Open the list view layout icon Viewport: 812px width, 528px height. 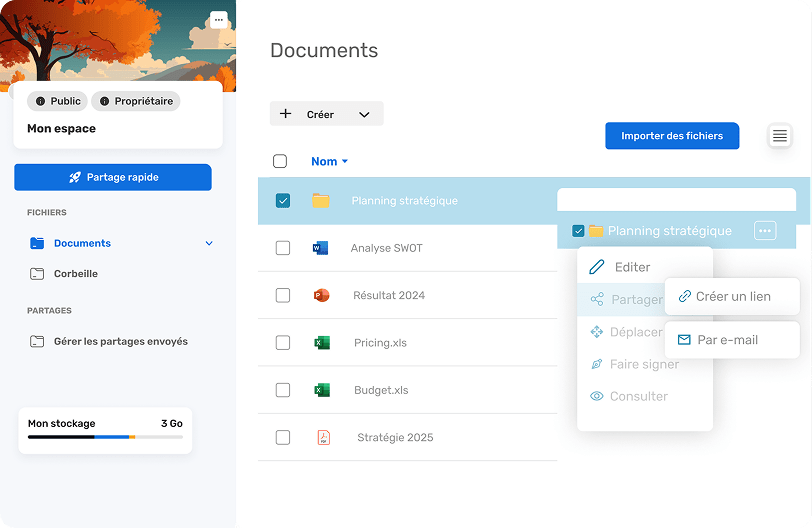(x=780, y=136)
